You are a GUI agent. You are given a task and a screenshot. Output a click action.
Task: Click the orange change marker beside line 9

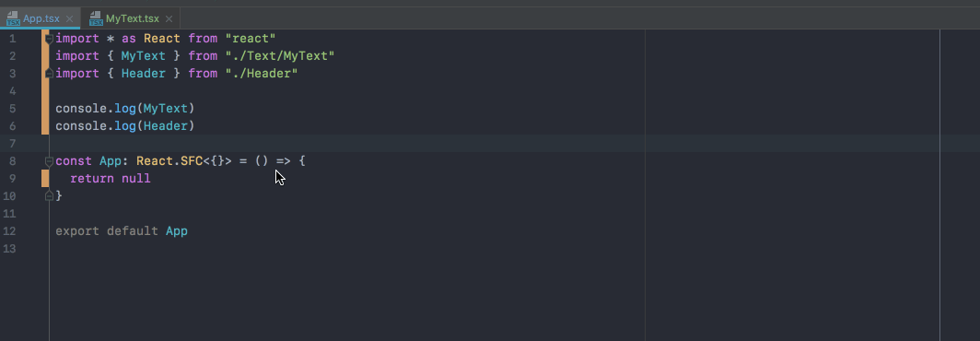(x=45, y=178)
